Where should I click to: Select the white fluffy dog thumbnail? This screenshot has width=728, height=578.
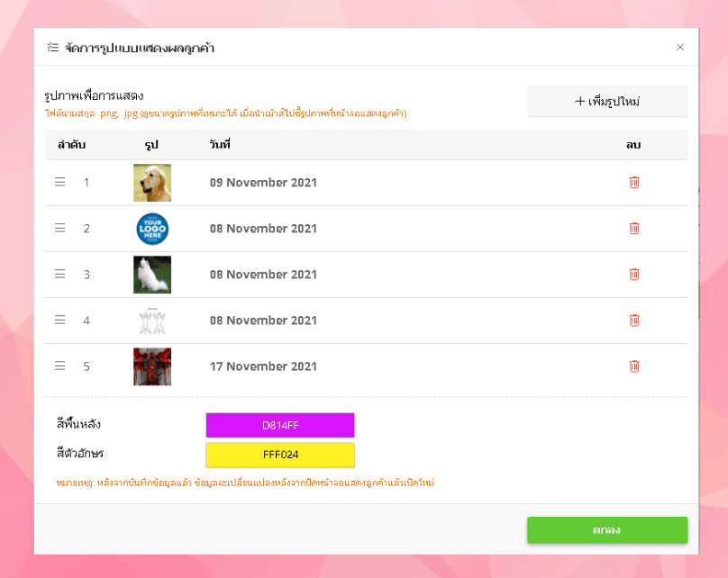click(x=152, y=275)
